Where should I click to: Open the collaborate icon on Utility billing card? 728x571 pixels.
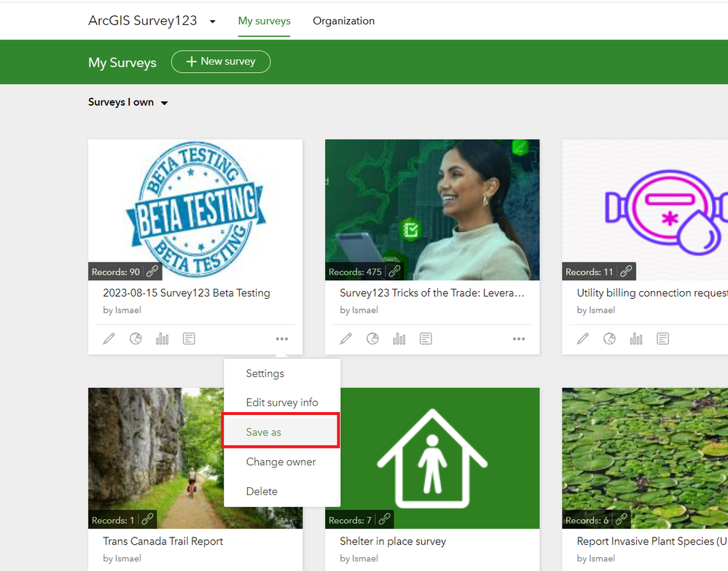(610, 338)
